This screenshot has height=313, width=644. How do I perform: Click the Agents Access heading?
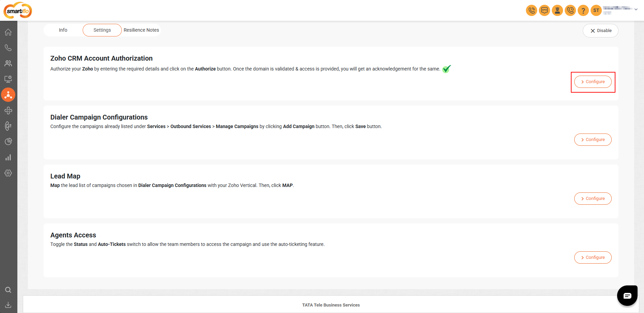73,235
